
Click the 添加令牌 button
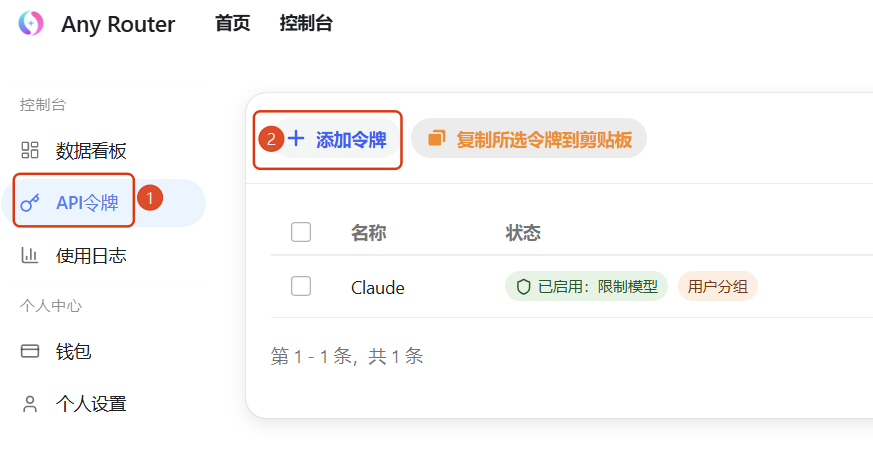pyautogui.click(x=336, y=139)
